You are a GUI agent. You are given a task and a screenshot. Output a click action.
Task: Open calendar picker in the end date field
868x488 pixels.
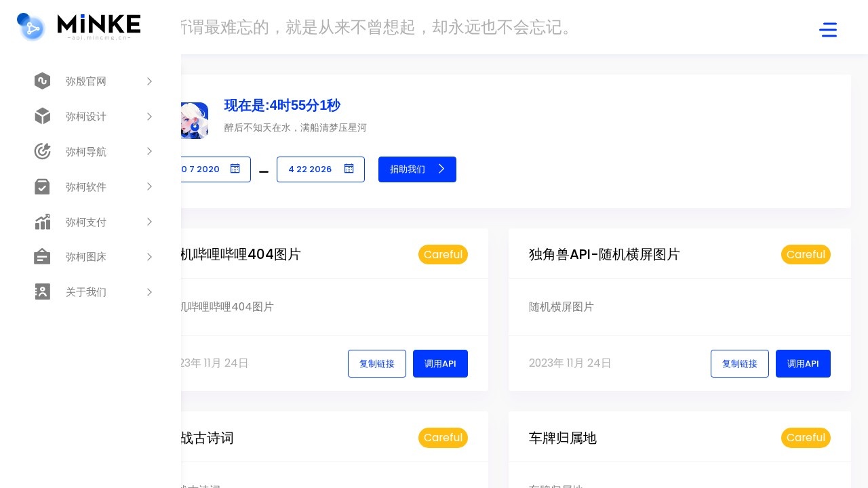[349, 169]
